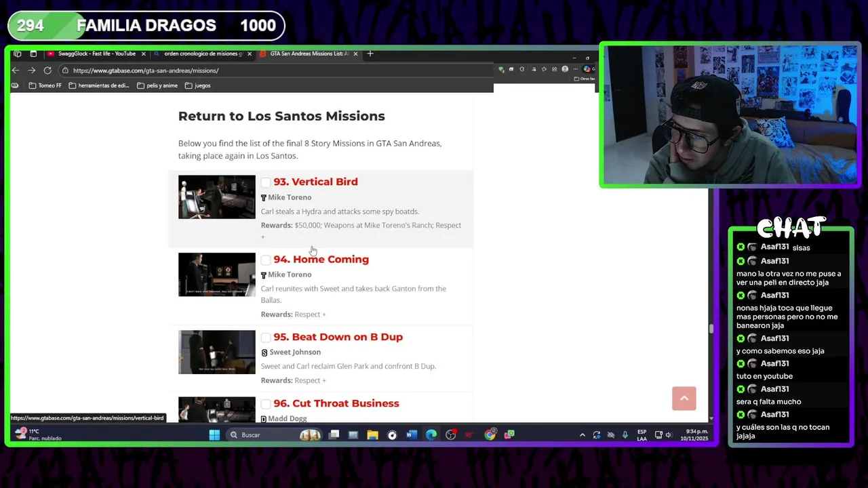Click the microphone tray icon

coord(625,434)
